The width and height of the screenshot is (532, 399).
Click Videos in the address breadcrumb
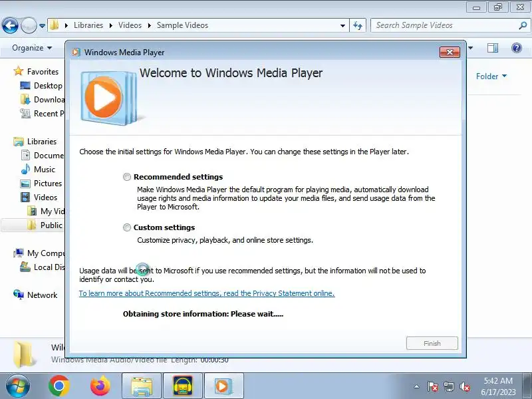(x=130, y=25)
